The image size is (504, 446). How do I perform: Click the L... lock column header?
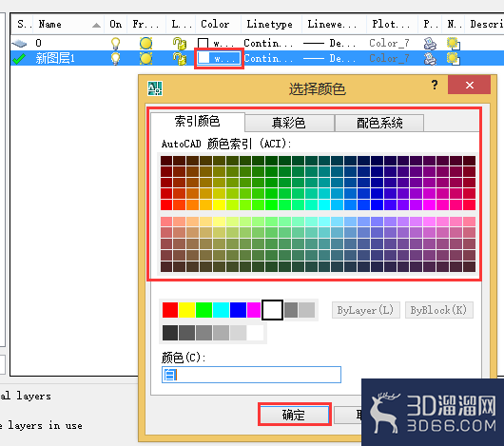tap(182, 25)
